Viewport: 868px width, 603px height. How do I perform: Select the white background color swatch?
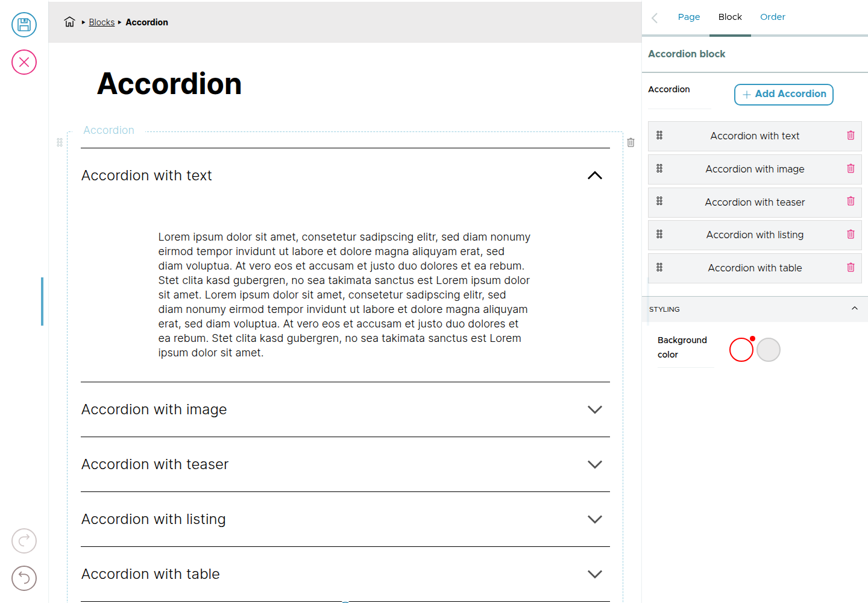tap(741, 350)
